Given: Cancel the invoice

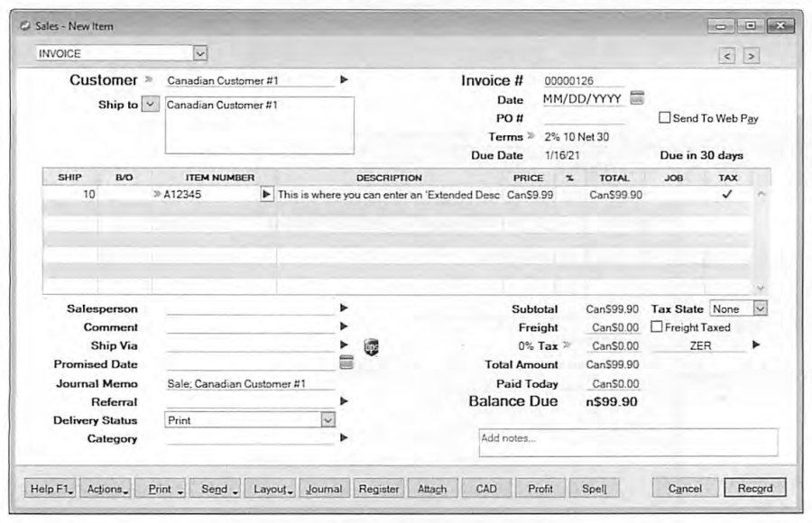Looking at the screenshot, I should coord(685,488).
